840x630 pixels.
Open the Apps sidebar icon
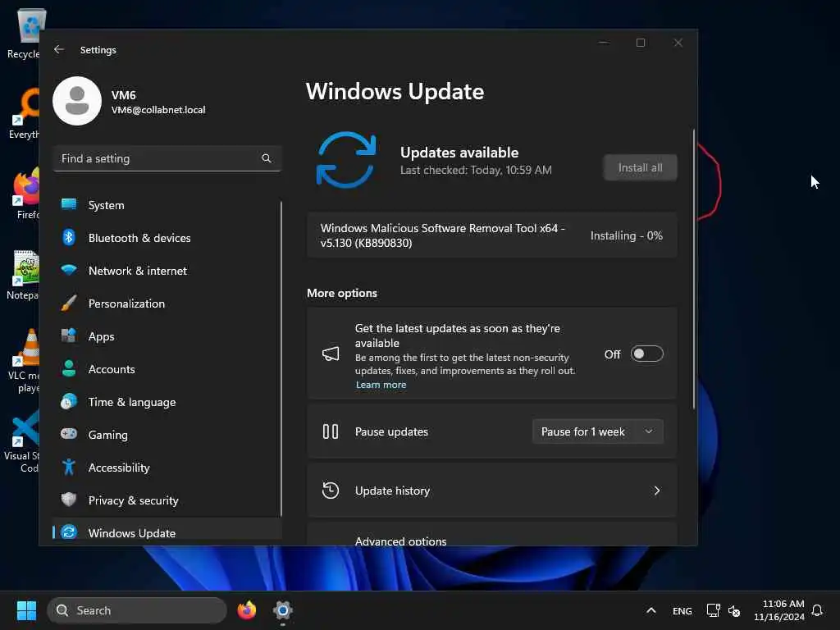[69, 336]
